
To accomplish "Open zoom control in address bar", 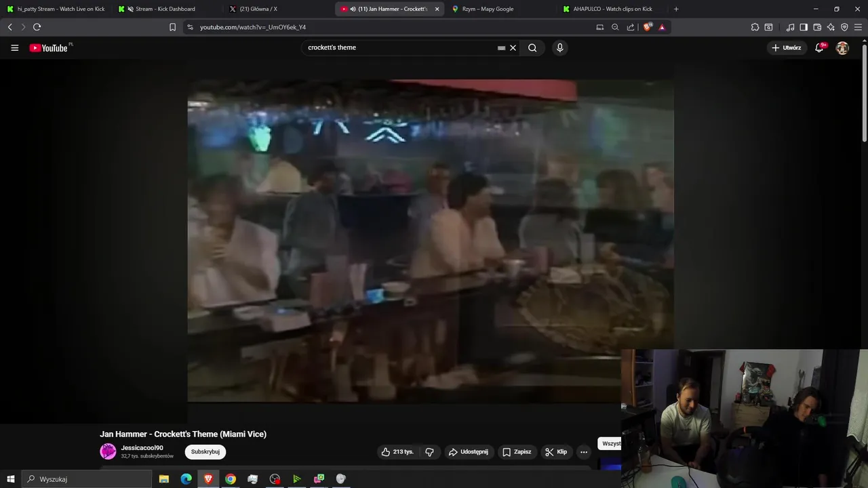I will [615, 27].
